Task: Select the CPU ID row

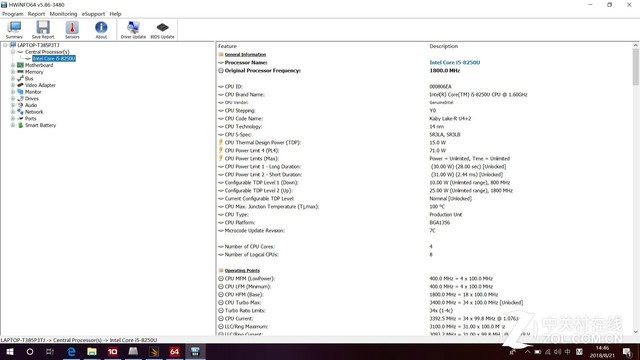Action: (424, 87)
